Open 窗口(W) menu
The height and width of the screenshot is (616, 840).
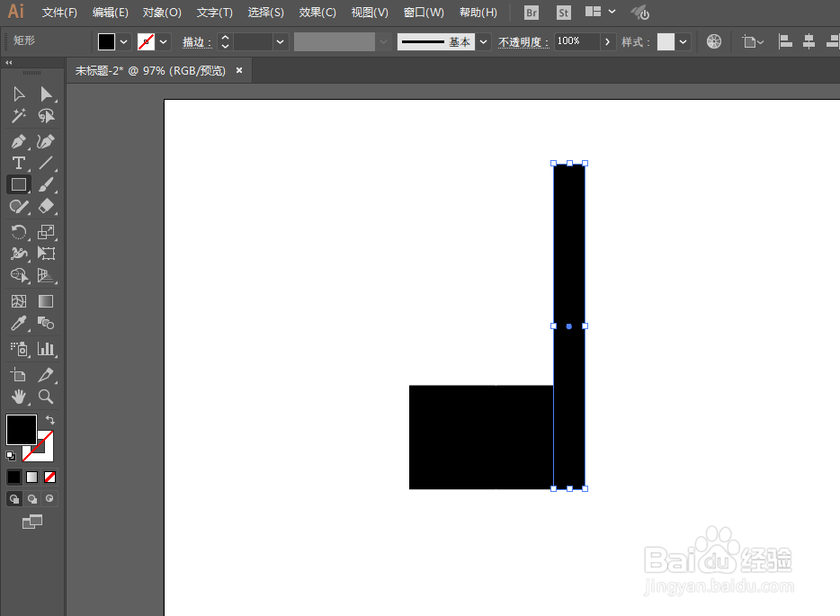pos(424,13)
